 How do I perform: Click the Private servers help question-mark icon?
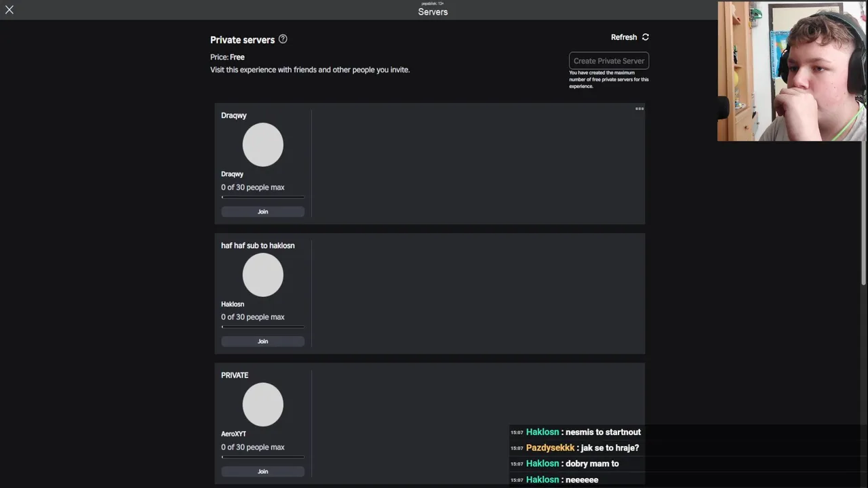283,39
